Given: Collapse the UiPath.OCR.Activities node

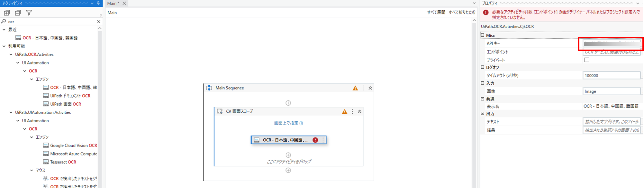Looking at the screenshot, I should click(x=11, y=55).
